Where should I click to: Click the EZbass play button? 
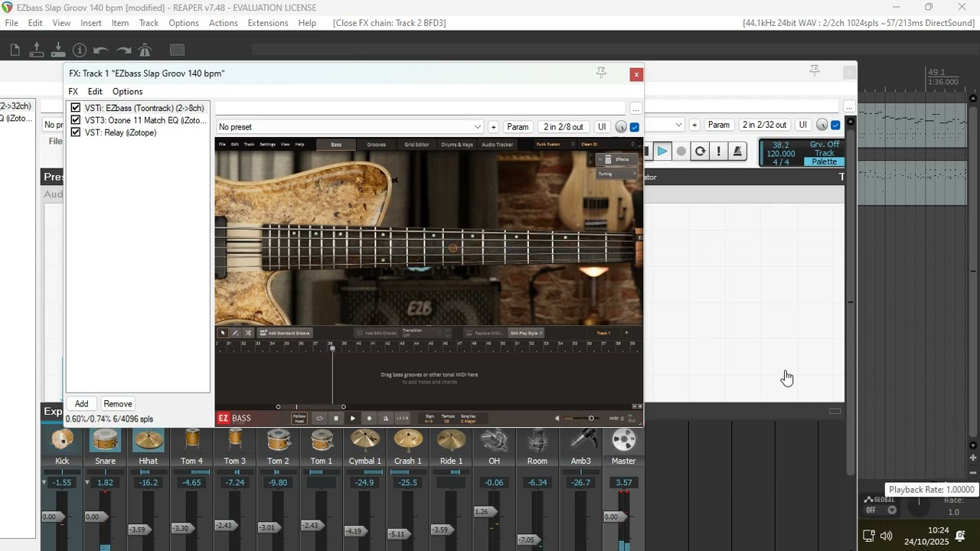click(352, 418)
